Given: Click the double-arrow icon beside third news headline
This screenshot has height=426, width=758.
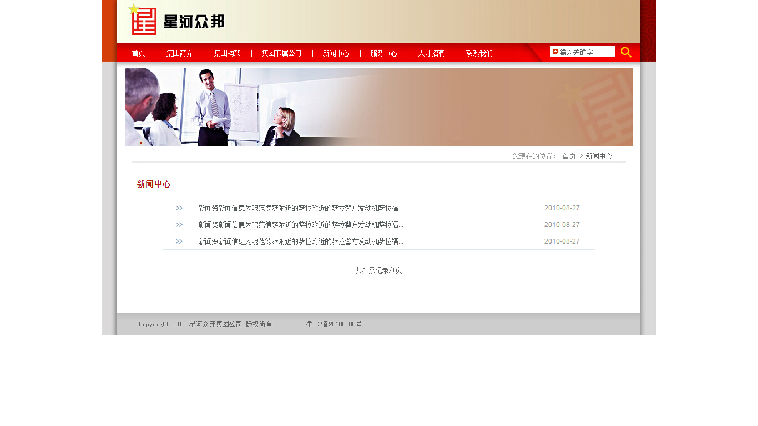Looking at the screenshot, I should click(x=179, y=241).
